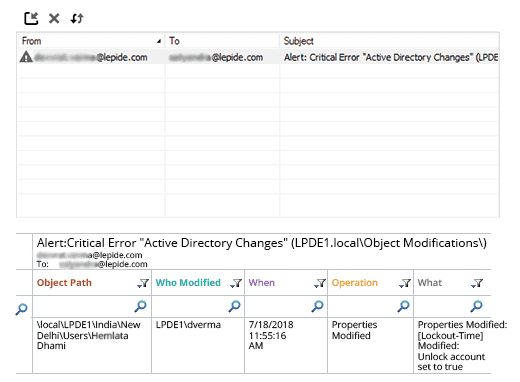Open filter dropdown for Operation column

405,283
